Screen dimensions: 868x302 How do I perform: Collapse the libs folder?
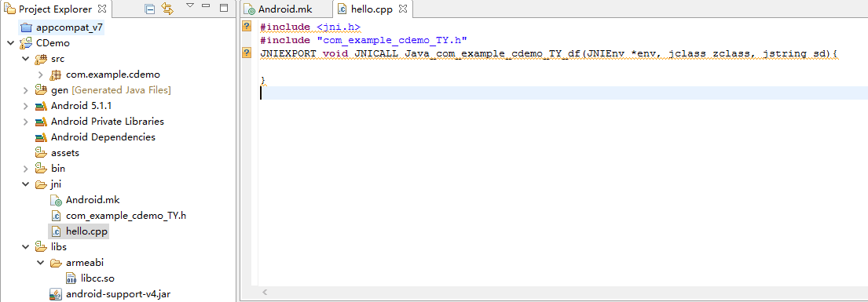point(25,246)
